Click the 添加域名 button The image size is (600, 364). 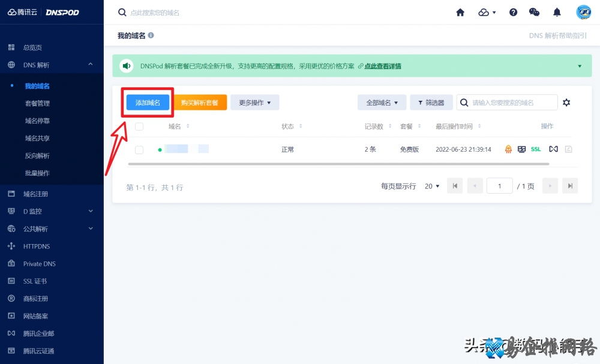point(147,102)
